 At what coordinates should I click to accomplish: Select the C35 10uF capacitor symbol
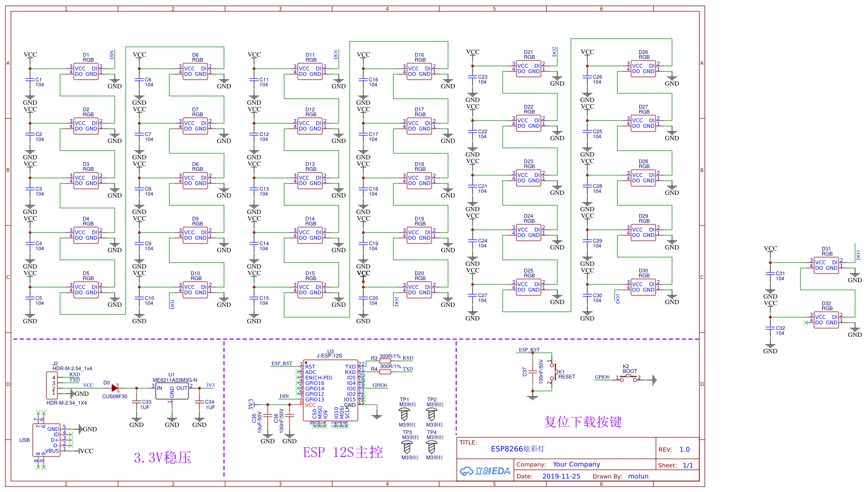click(x=268, y=416)
